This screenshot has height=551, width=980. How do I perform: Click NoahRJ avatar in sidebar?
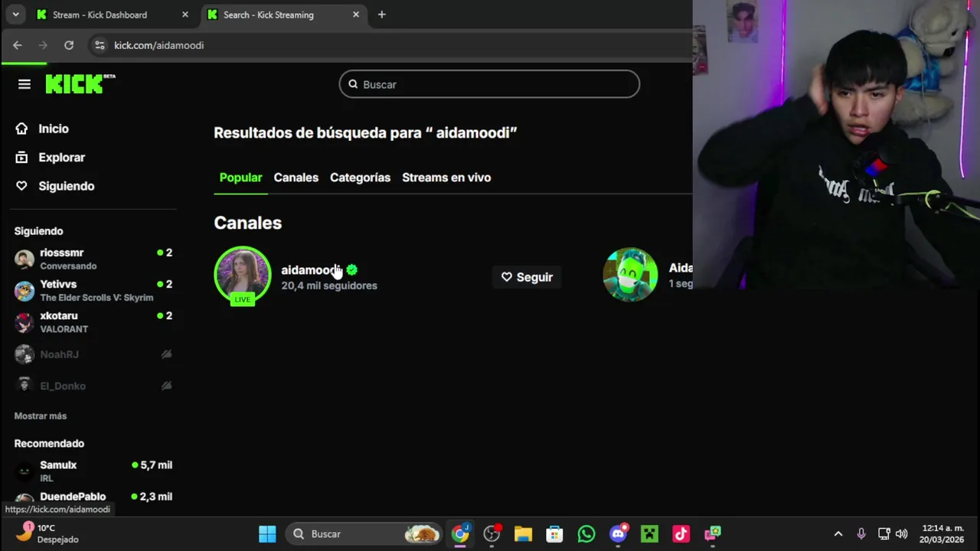(x=24, y=354)
